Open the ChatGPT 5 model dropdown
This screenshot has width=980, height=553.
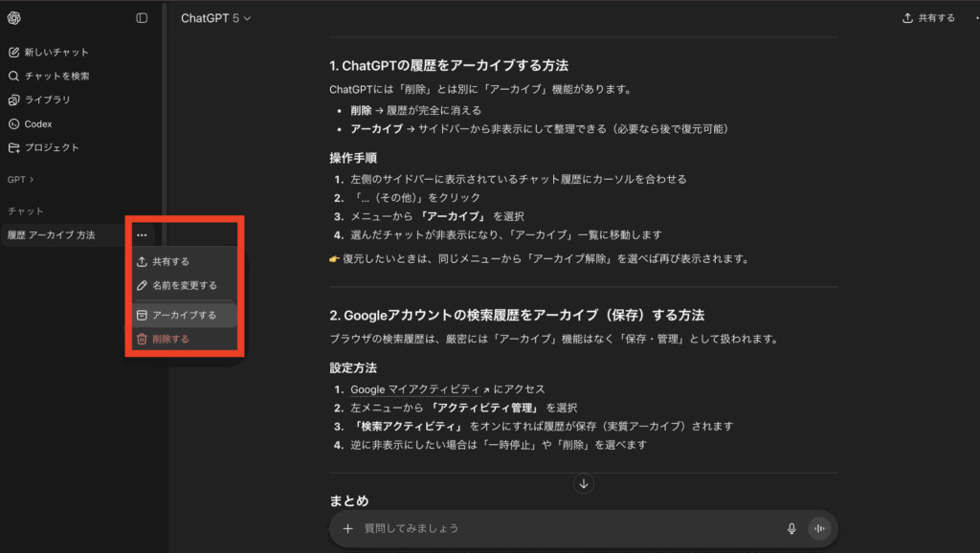coord(216,18)
